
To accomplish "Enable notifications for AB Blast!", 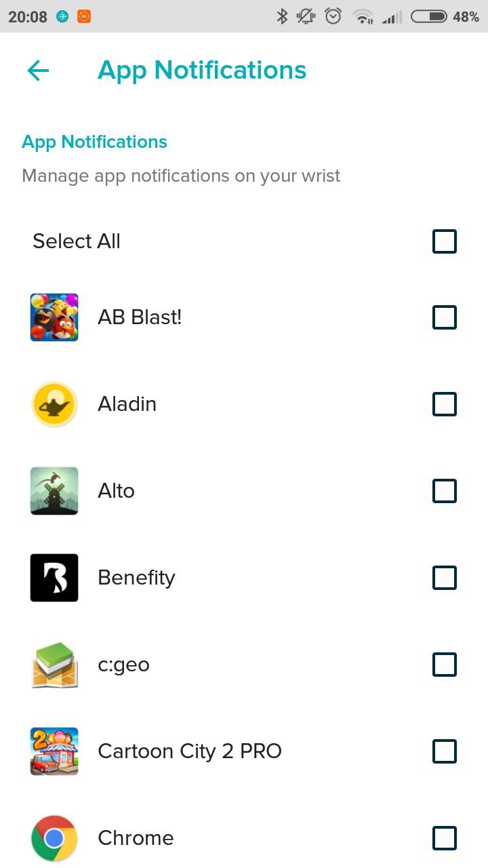I will click(x=445, y=317).
